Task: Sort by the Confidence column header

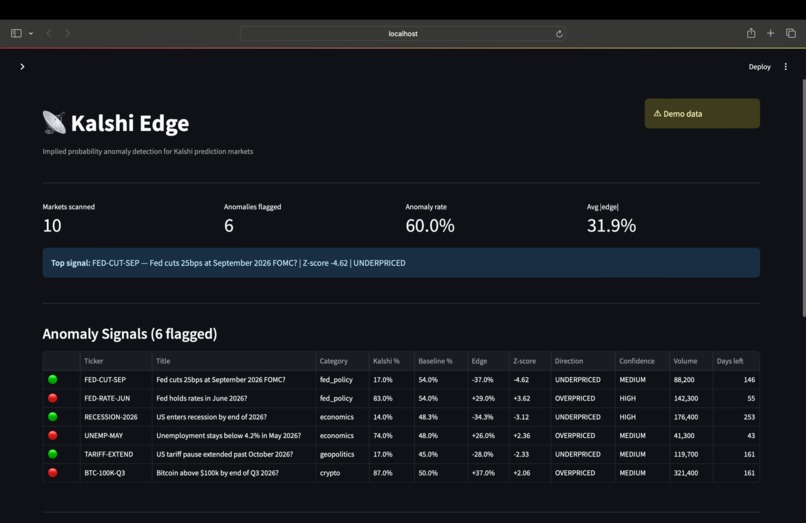Action: (643, 361)
